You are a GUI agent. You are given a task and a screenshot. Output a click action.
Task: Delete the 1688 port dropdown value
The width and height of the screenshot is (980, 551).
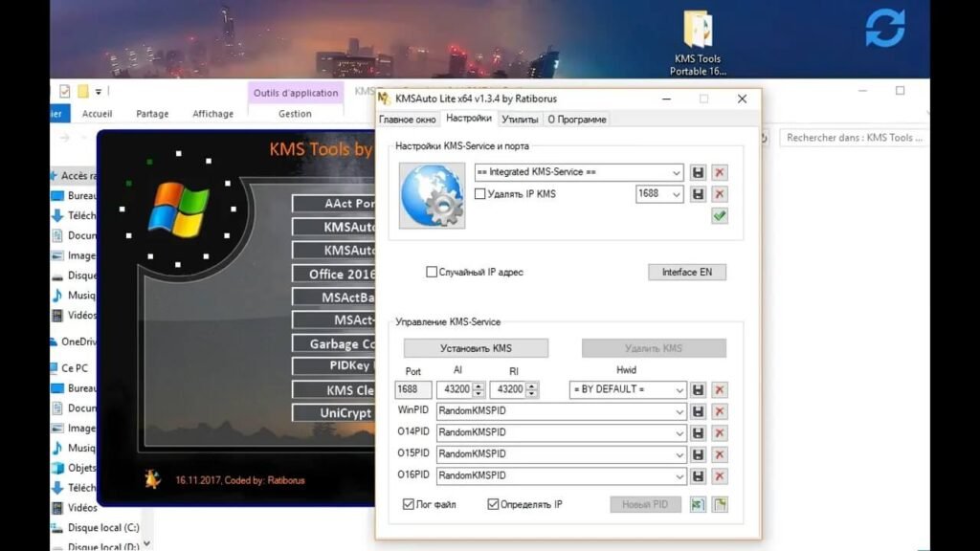[720, 194]
